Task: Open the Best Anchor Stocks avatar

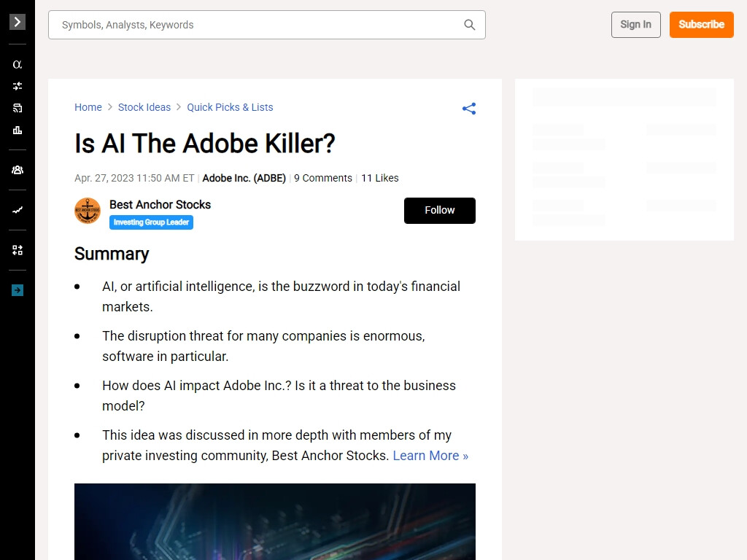Action: [x=88, y=211]
